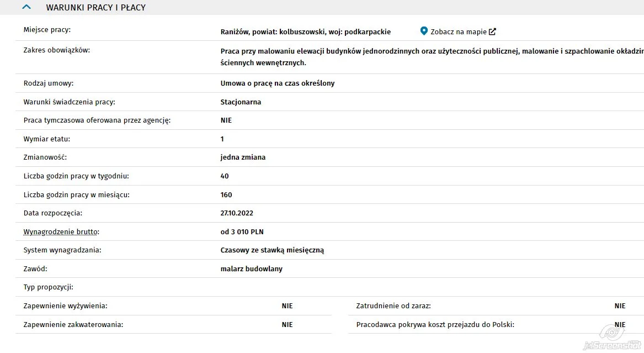Click the NIE value for Zapewnienie wyżywienia
This screenshot has height=353, width=644.
click(x=287, y=305)
